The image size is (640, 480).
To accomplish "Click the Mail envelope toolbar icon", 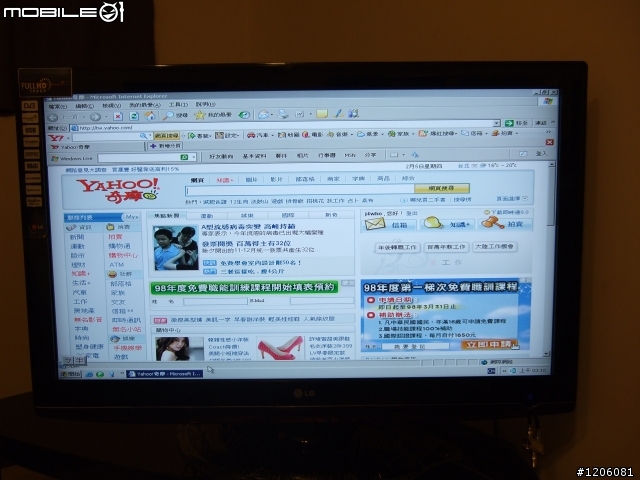I will pyautogui.click(x=263, y=115).
